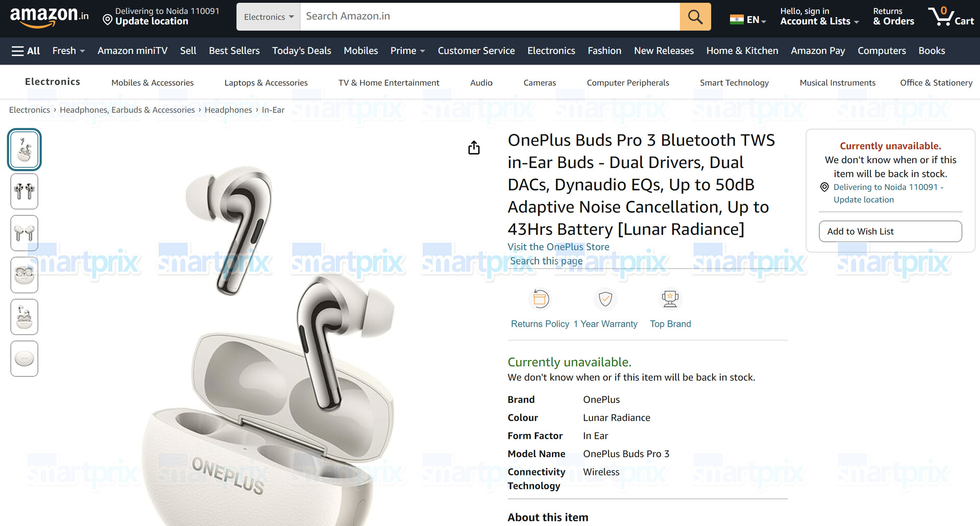Expand the Electronics search category dropdown
This screenshot has width=980, height=526.
[268, 17]
